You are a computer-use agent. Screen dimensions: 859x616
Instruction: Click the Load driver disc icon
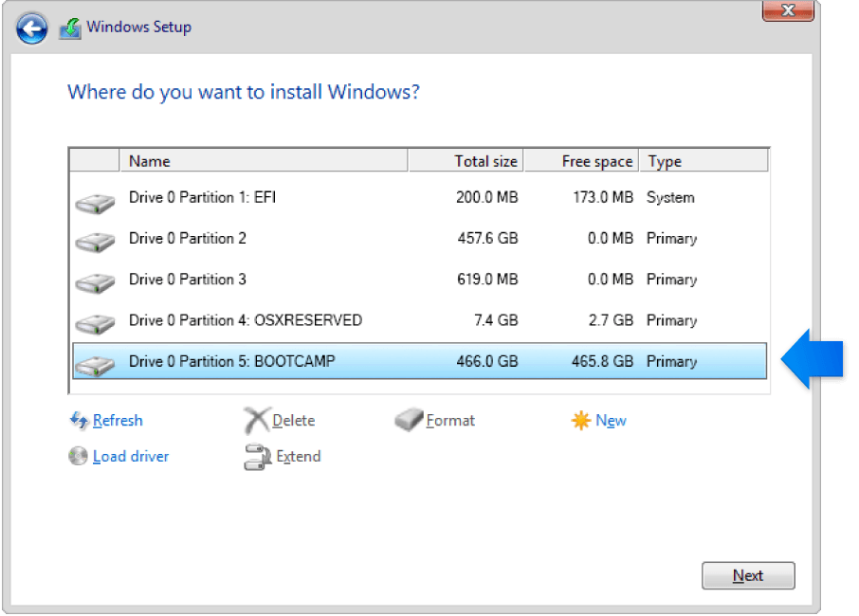78,456
